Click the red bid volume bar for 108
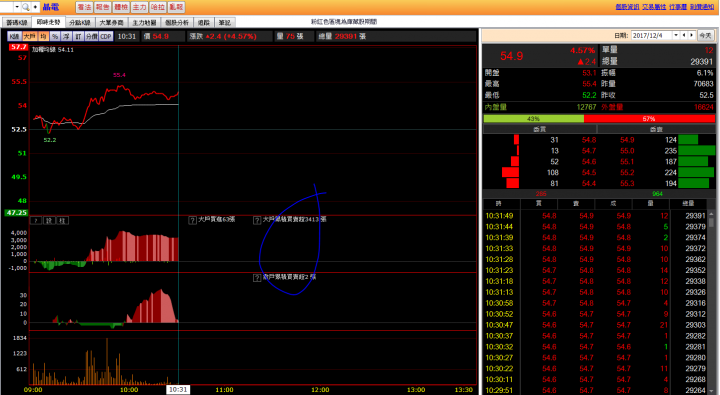720x395 pixels. pos(510,172)
